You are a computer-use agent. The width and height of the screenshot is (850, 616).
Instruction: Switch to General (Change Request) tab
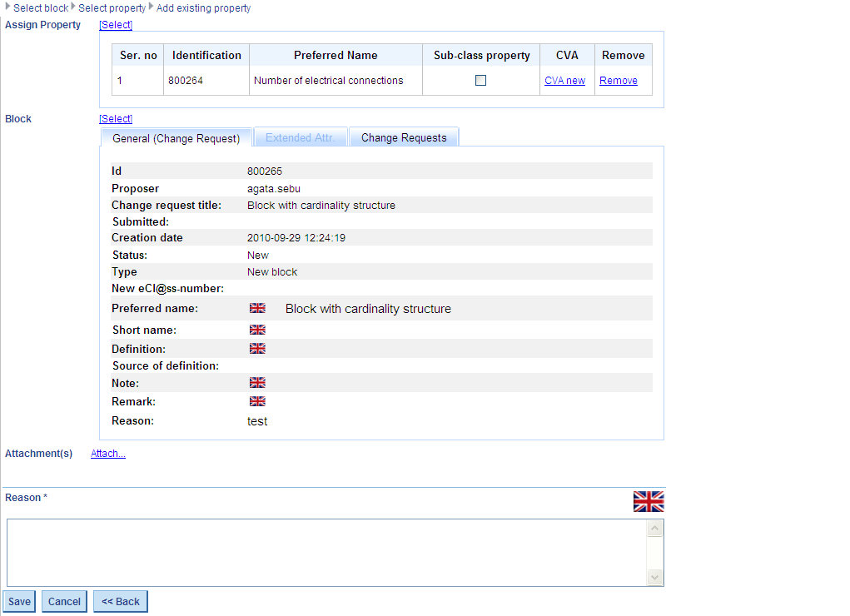(176, 138)
